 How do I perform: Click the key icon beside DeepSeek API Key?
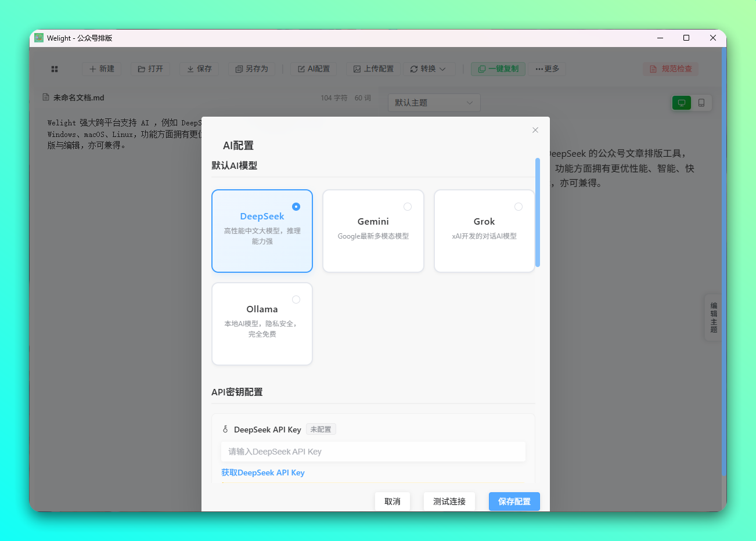225,430
